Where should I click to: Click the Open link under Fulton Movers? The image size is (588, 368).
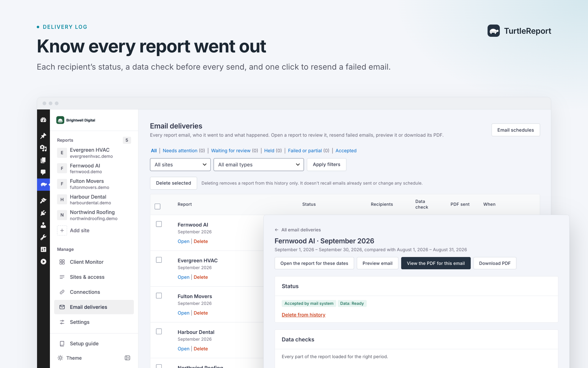click(183, 313)
